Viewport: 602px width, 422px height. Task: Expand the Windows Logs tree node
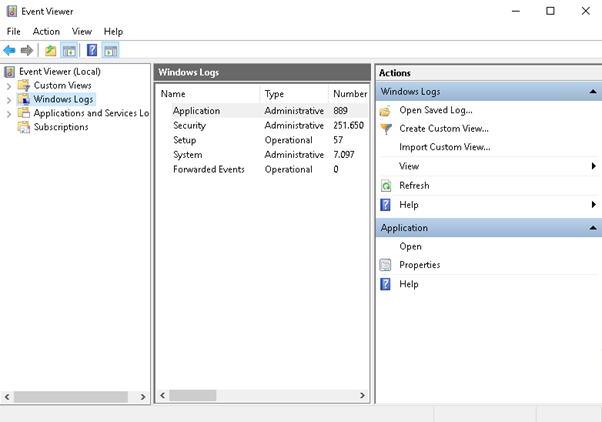9,100
